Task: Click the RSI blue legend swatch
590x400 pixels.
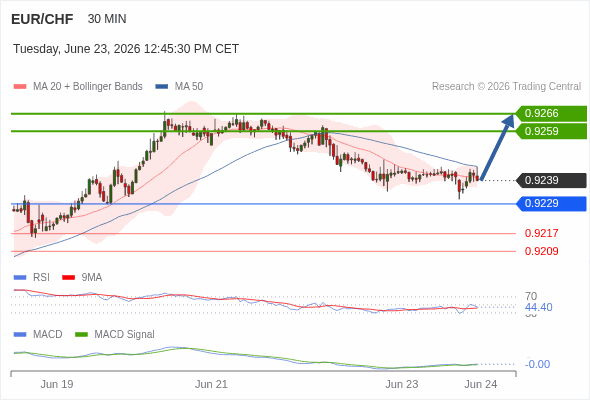Action: coord(20,278)
